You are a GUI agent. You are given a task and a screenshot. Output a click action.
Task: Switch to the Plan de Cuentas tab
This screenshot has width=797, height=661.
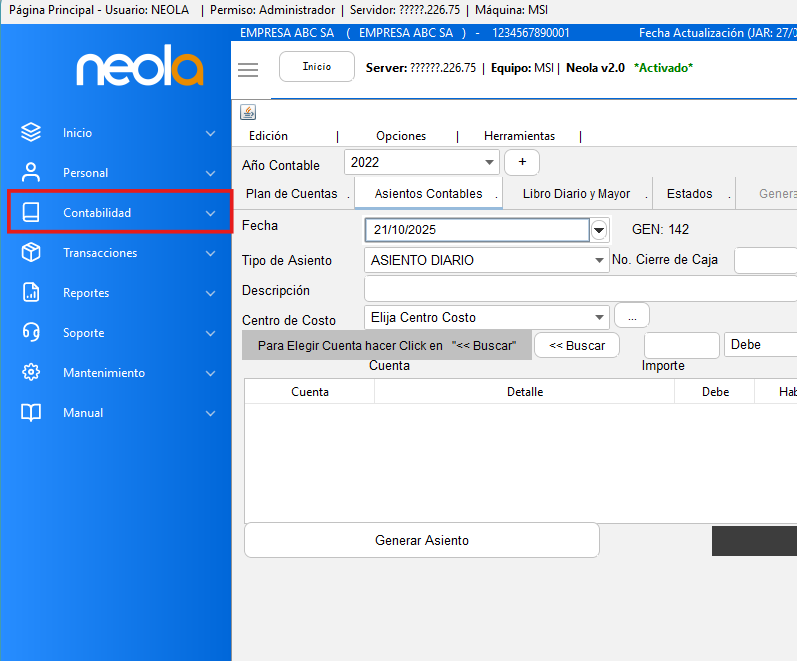click(292, 194)
